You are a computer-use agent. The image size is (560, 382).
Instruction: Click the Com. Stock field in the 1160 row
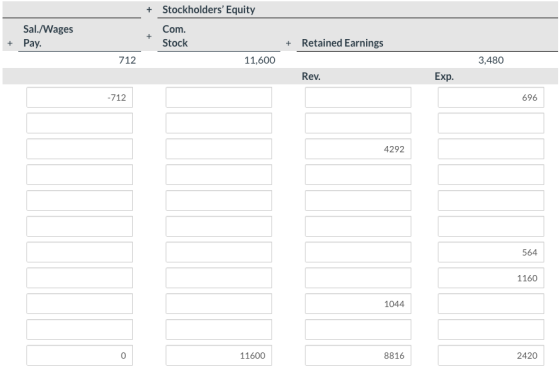[x=219, y=278]
